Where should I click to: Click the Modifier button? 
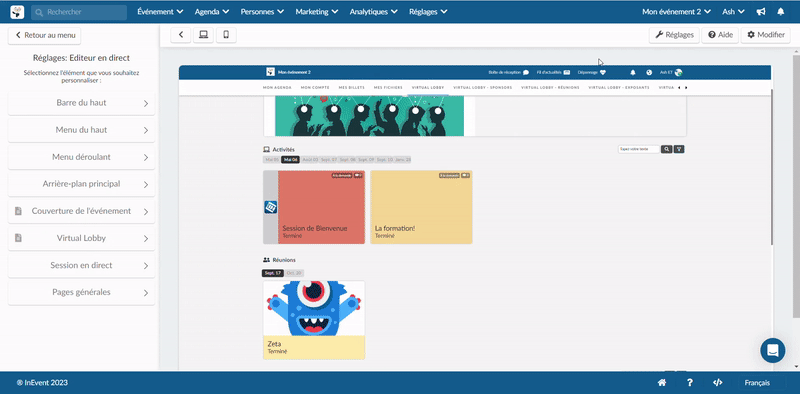(765, 35)
